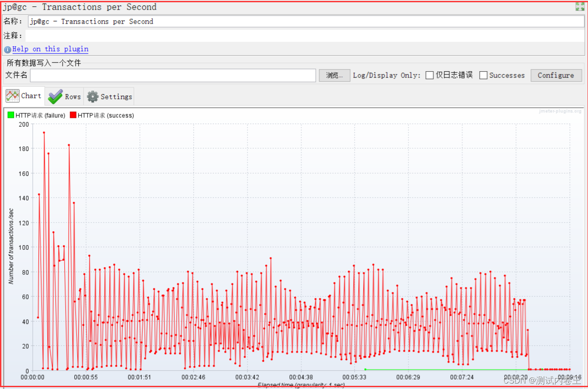Click the green failure legend swatch
588x389 pixels.
(11, 115)
